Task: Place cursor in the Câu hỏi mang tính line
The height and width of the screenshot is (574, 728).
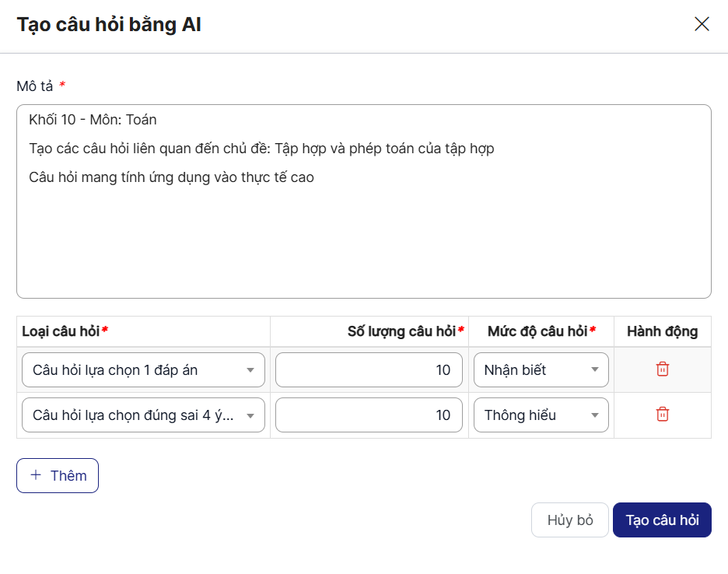Action: [x=171, y=177]
